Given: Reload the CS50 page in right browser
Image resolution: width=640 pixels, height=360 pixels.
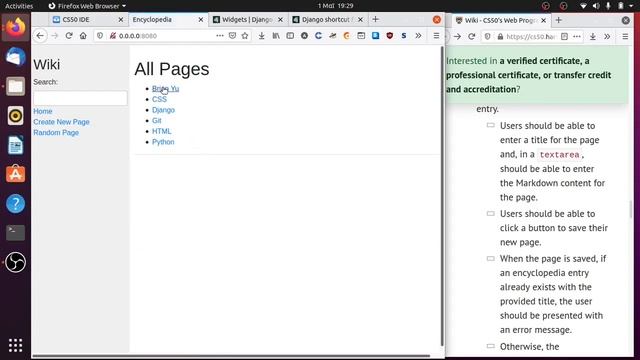Looking at the screenshot, I should click(472, 36).
